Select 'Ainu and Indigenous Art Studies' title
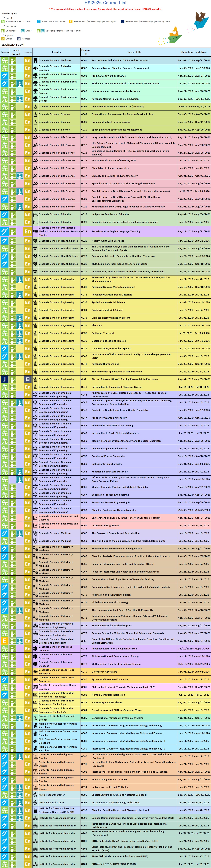The image size is (211, 868). (x=110, y=779)
